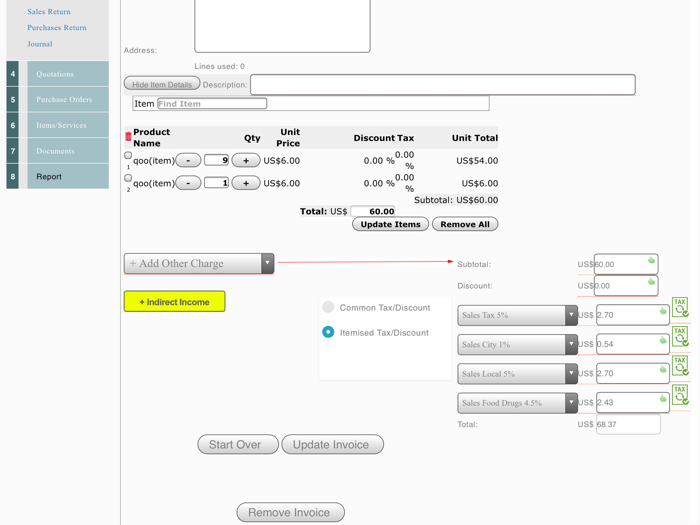
Task: Click the Remove All button
Action: coord(464,225)
